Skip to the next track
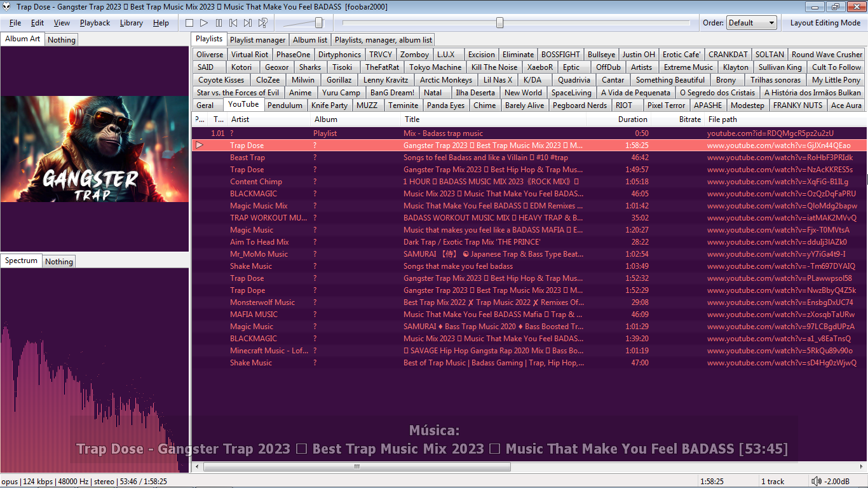 248,23
